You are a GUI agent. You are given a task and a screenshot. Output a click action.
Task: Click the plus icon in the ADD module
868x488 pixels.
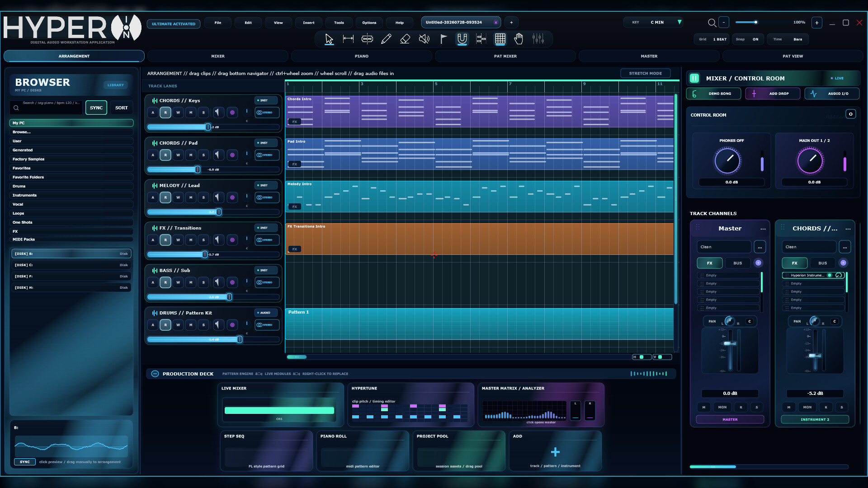click(555, 452)
